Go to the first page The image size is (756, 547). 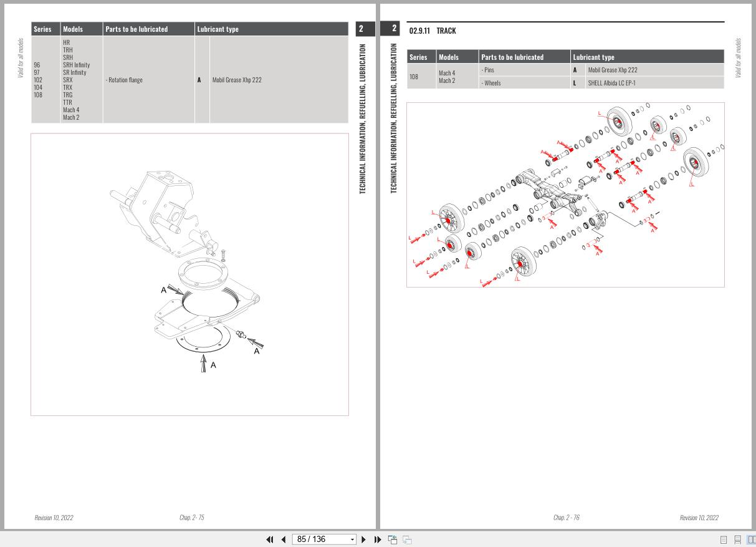click(270, 540)
